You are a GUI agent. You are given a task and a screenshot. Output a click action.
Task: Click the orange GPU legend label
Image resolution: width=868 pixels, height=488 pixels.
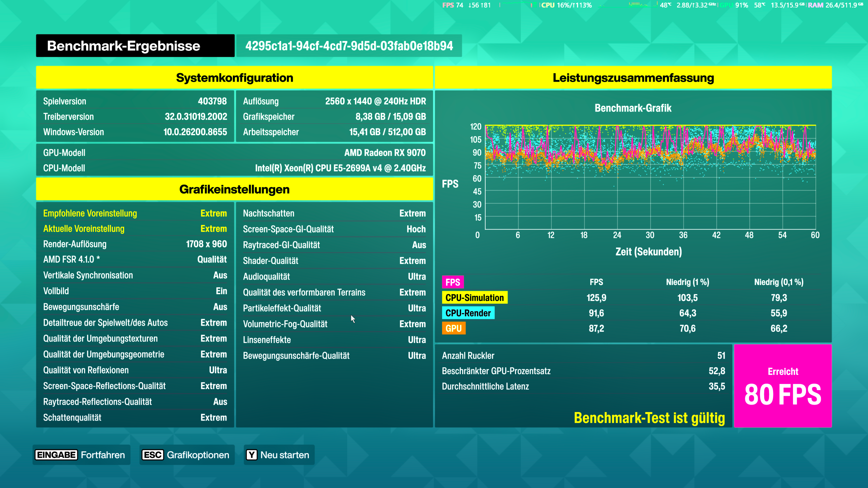[453, 328]
